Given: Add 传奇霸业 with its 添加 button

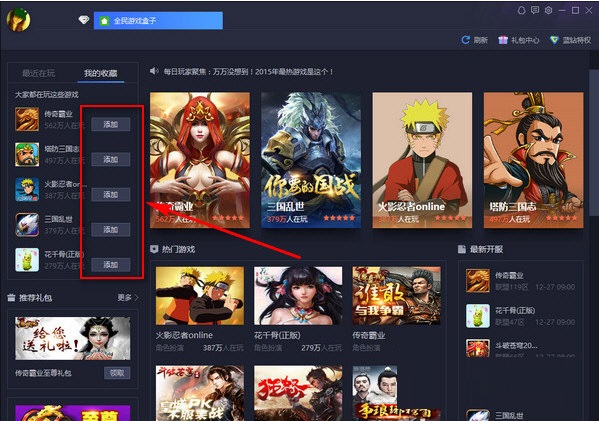Looking at the screenshot, I should [111, 124].
